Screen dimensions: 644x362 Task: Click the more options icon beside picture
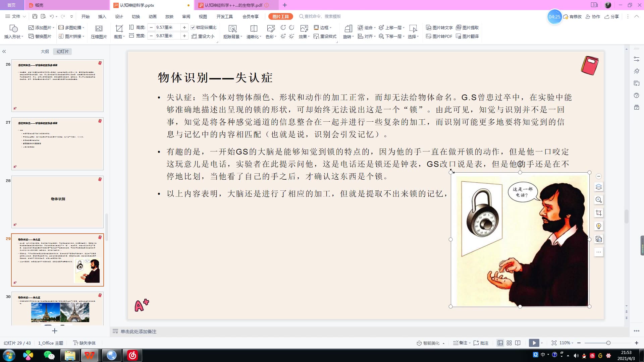pos(599,252)
